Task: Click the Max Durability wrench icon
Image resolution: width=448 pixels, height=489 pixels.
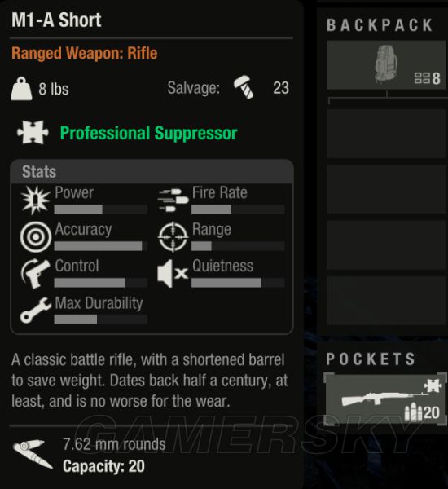Action: tap(36, 310)
